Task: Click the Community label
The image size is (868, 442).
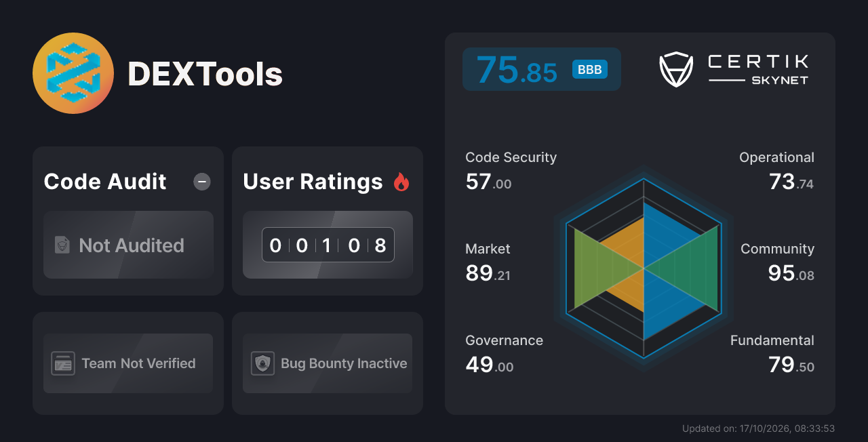Action: 777,249
